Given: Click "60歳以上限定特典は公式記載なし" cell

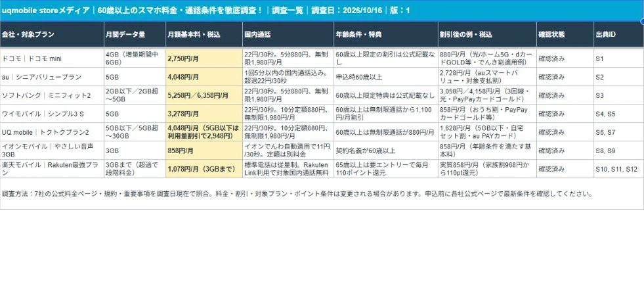Looking at the screenshot, I should tap(385, 95).
